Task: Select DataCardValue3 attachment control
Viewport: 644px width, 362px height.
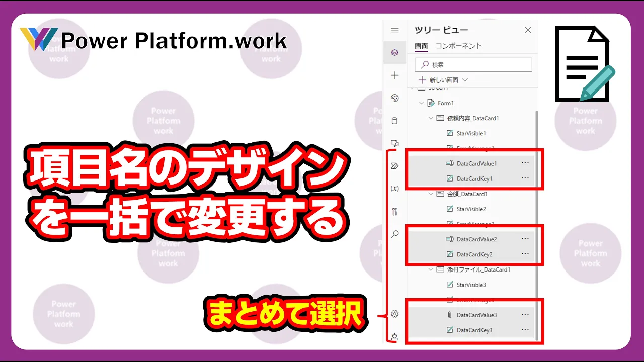Action: click(x=477, y=315)
